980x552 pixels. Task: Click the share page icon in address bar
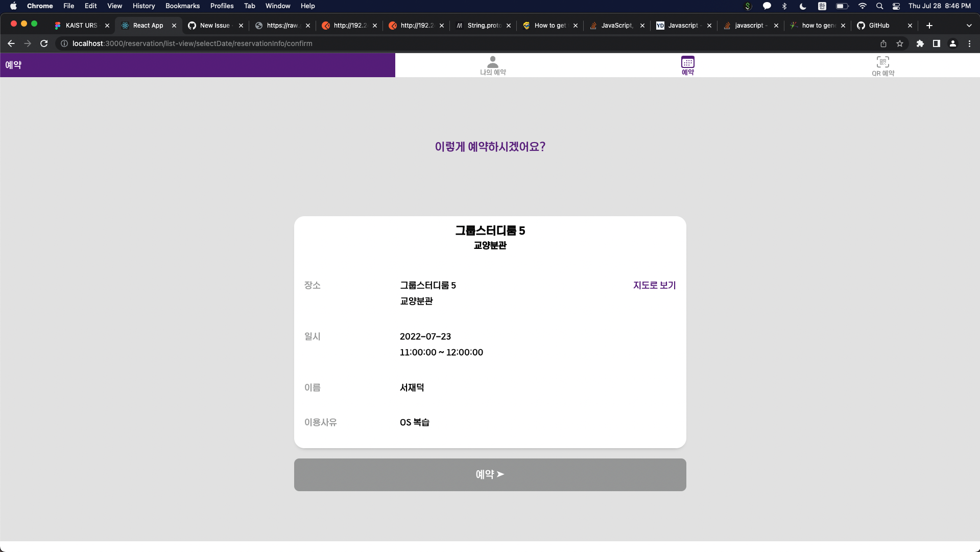[883, 43]
